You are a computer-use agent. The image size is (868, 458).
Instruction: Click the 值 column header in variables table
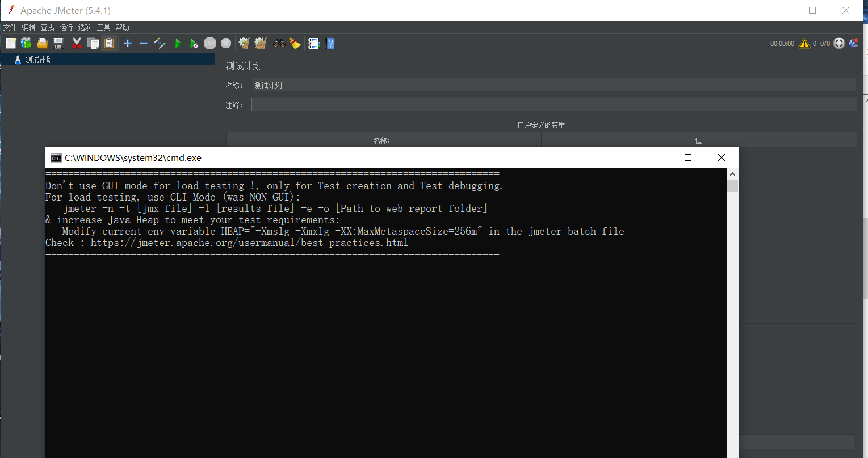pyautogui.click(x=699, y=140)
